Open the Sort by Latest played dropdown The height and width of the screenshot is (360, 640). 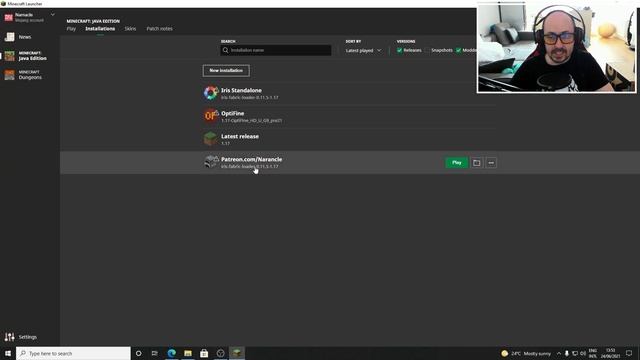click(x=363, y=50)
